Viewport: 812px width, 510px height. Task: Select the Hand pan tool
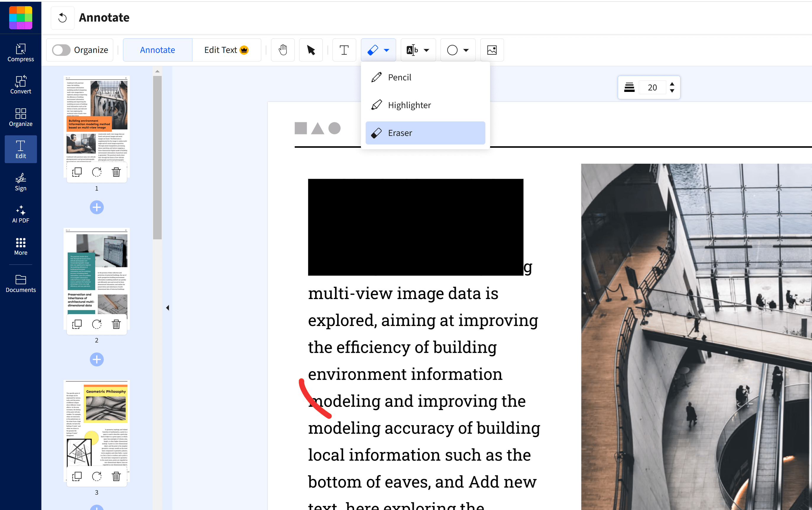point(283,50)
